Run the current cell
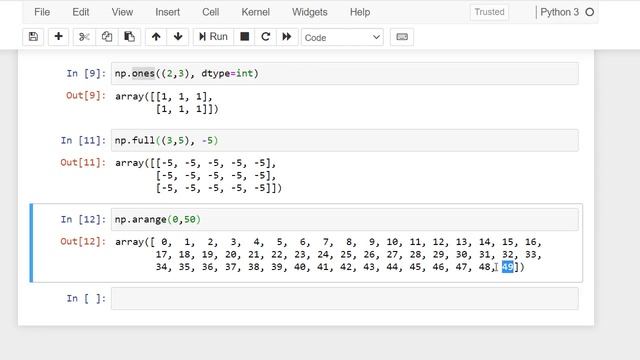This screenshot has width=640, height=360. [213, 37]
